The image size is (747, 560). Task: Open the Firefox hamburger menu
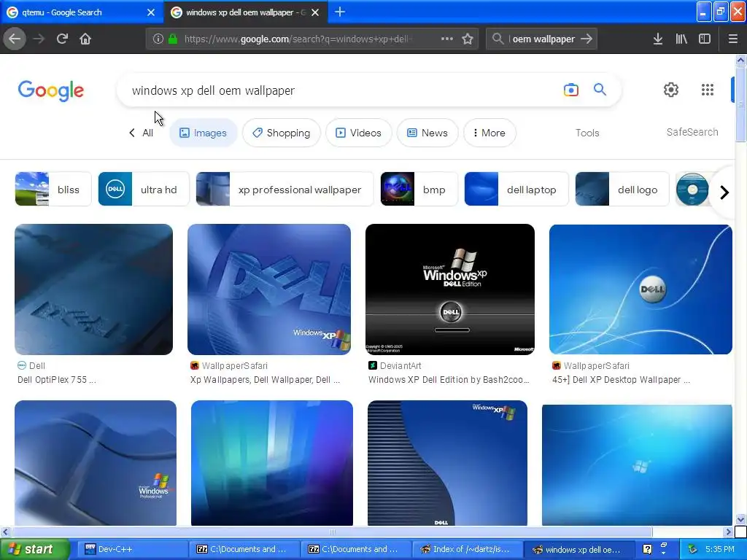click(x=733, y=39)
